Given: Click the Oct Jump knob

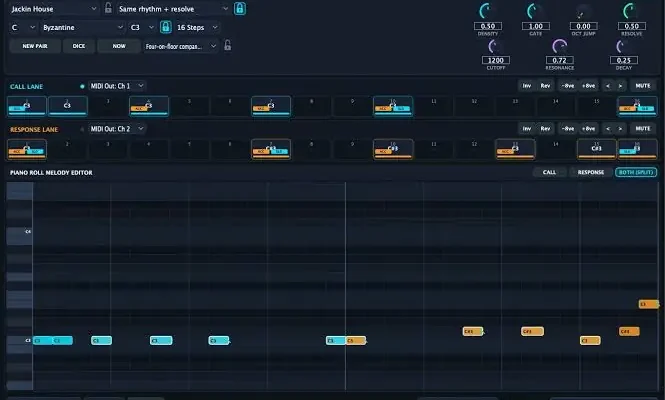Looking at the screenshot, I should click(583, 11).
